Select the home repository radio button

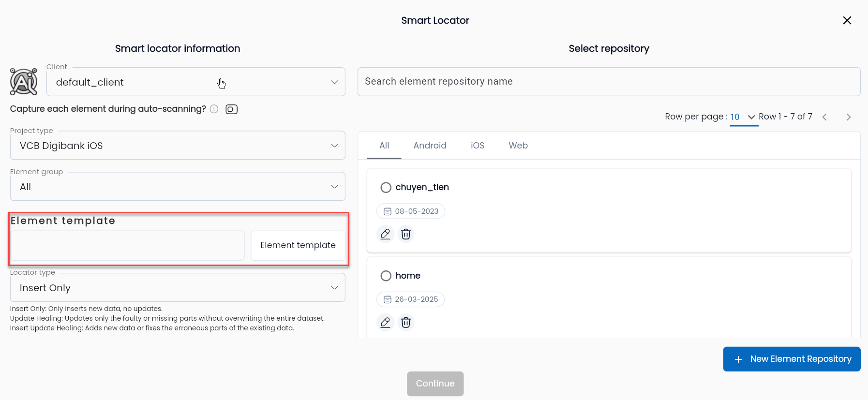point(386,276)
